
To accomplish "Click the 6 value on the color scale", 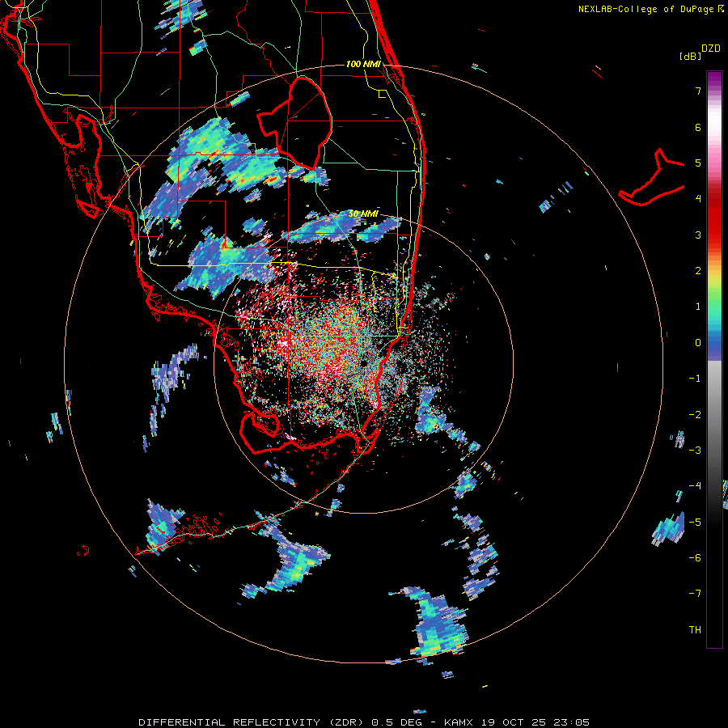I will click(x=698, y=127).
